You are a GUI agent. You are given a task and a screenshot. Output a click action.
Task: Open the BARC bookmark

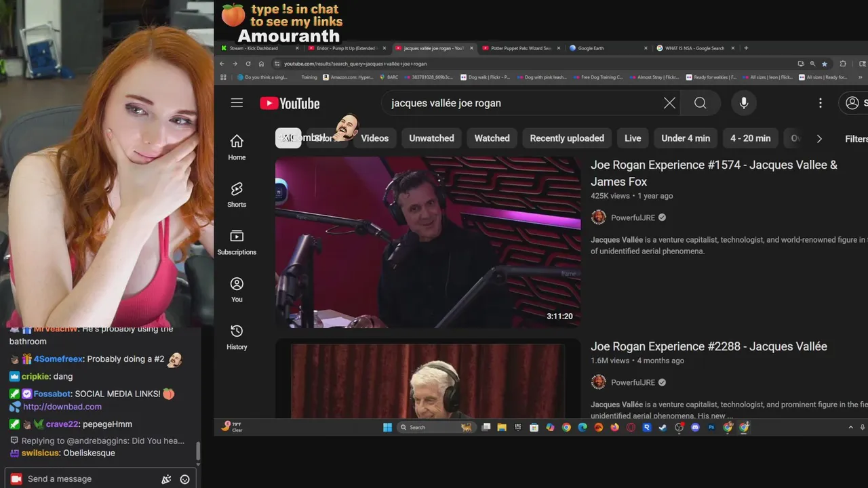click(389, 77)
